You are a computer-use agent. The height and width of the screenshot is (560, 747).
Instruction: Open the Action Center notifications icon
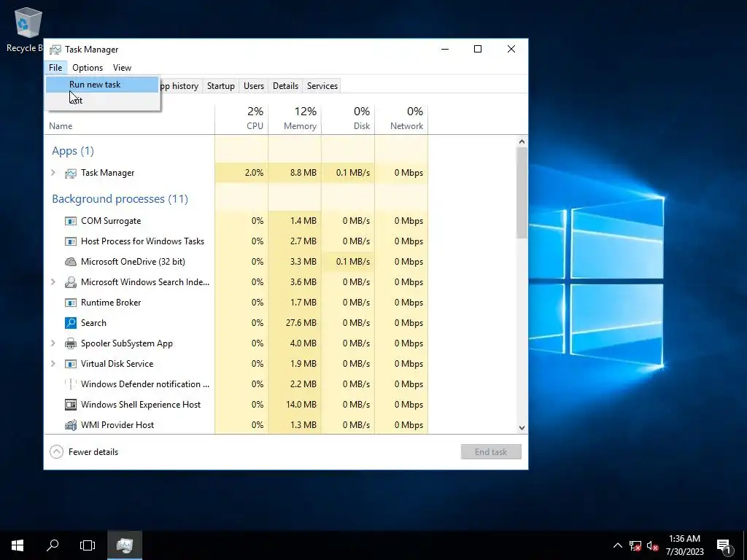pyautogui.click(x=724, y=545)
